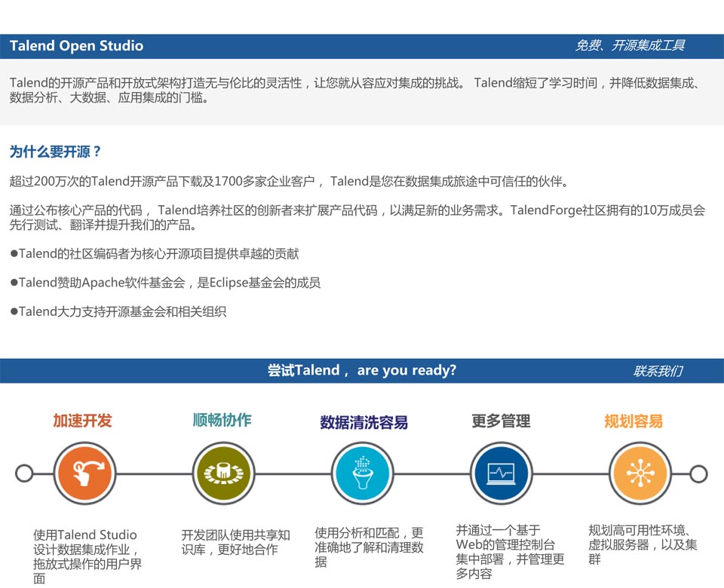
Task: Click the 免费、开源集成工具 link
Action: coord(630,46)
